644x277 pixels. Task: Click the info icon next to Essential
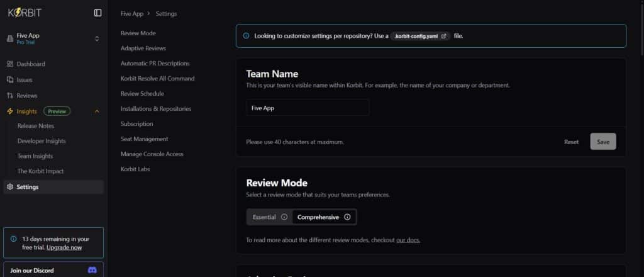tap(284, 217)
